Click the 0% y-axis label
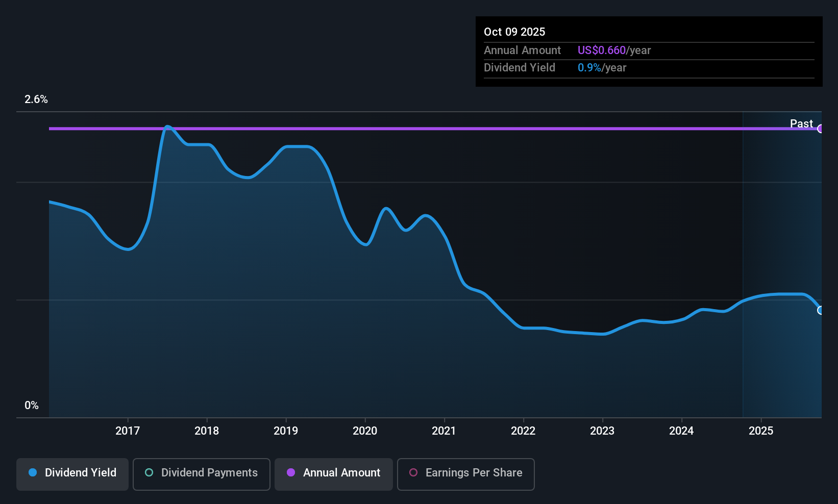Image resolution: width=838 pixels, height=504 pixels. 32,406
